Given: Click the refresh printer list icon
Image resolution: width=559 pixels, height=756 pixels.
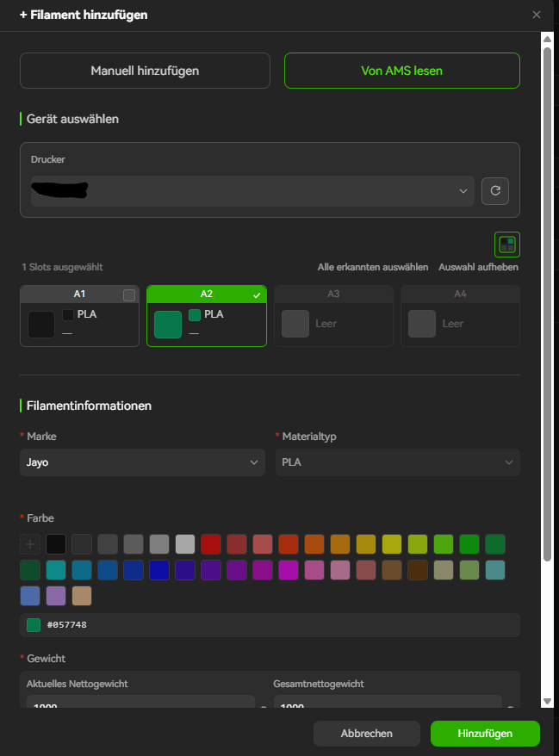Looking at the screenshot, I should pos(495,191).
